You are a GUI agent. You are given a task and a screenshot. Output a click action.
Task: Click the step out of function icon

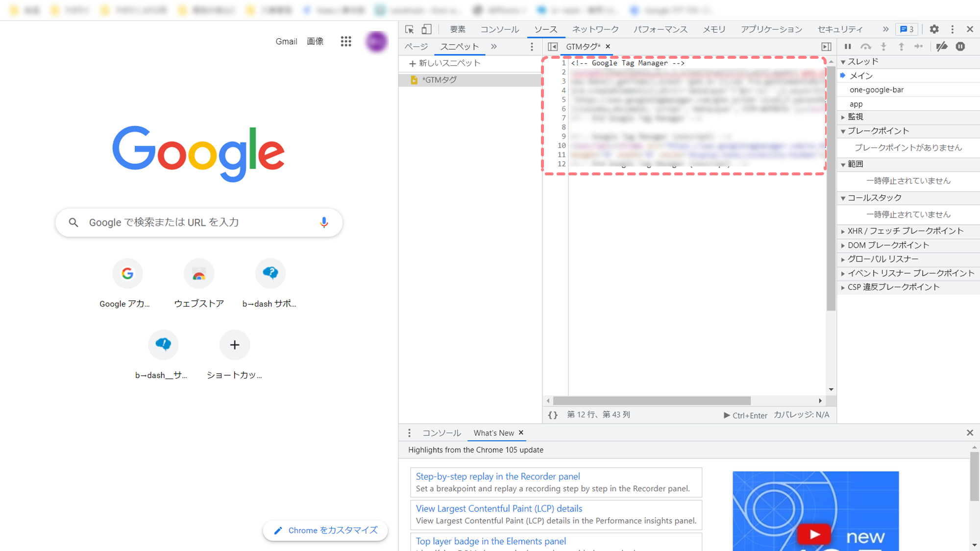[901, 47]
